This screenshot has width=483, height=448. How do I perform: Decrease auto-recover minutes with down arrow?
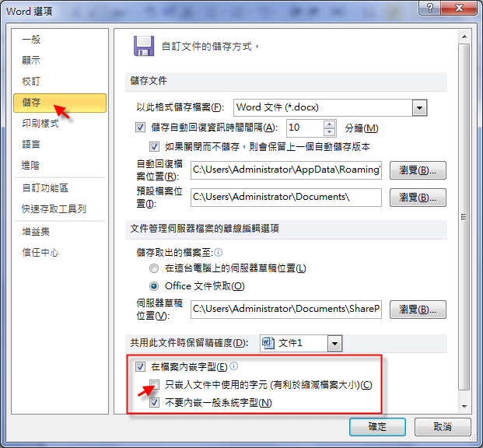click(x=329, y=132)
